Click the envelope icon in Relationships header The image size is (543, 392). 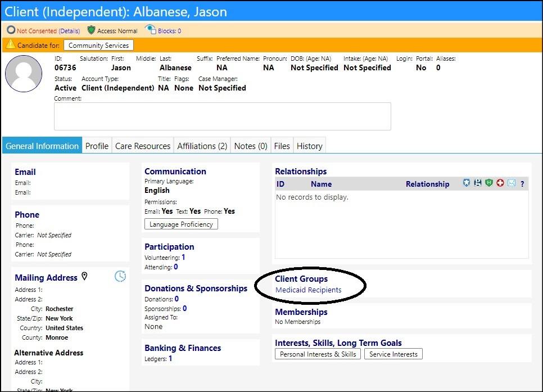point(512,183)
